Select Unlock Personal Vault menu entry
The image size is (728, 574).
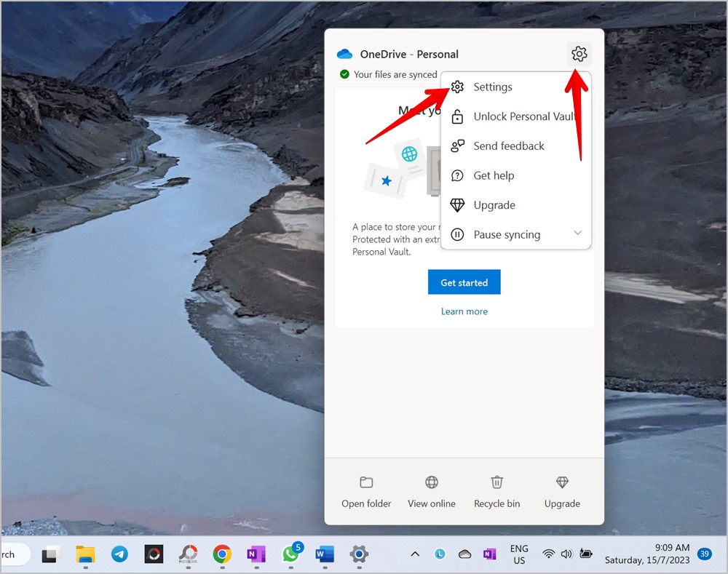pos(515,116)
